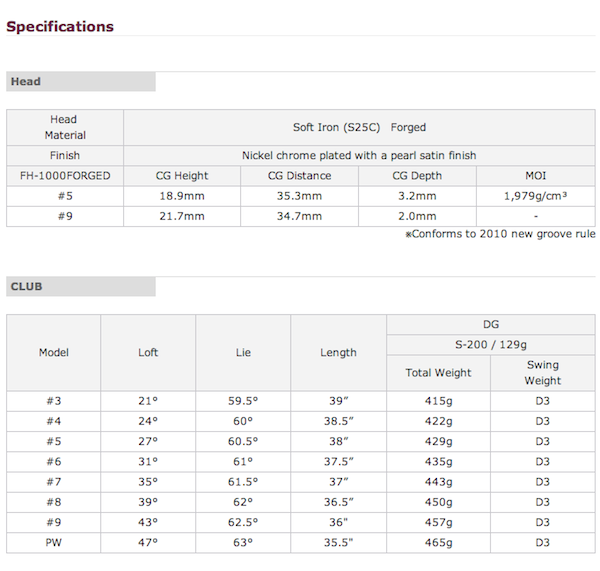Click 'Nickel chrome plated with a pearl satin finish'
The image size is (600, 571).
pyautogui.click(x=359, y=155)
